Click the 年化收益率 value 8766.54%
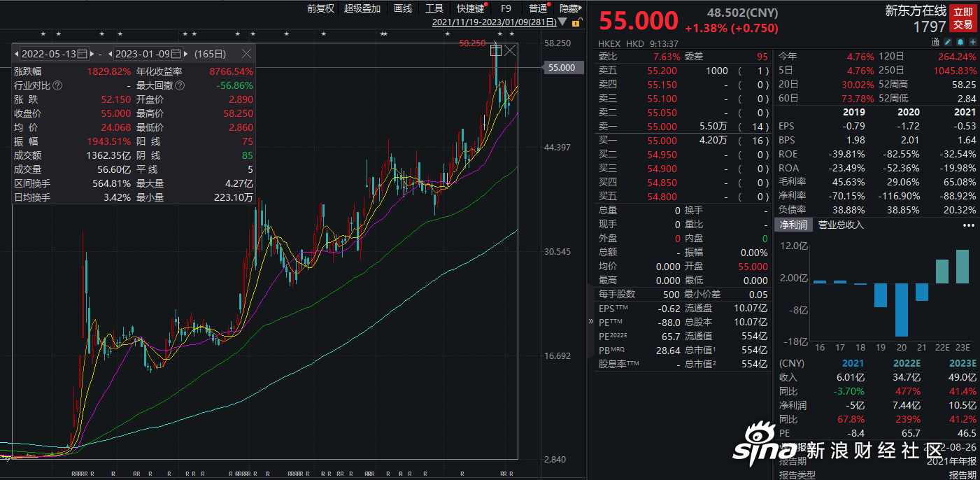 [x=231, y=71]
